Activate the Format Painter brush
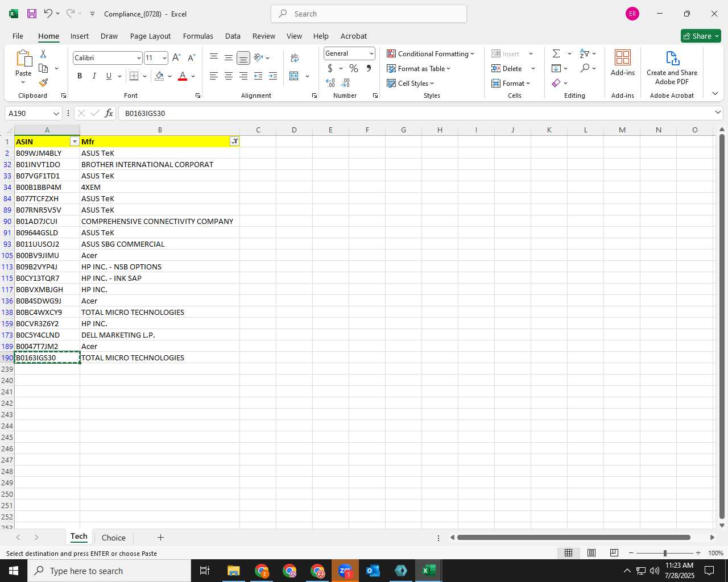 [x=43, y=83]
